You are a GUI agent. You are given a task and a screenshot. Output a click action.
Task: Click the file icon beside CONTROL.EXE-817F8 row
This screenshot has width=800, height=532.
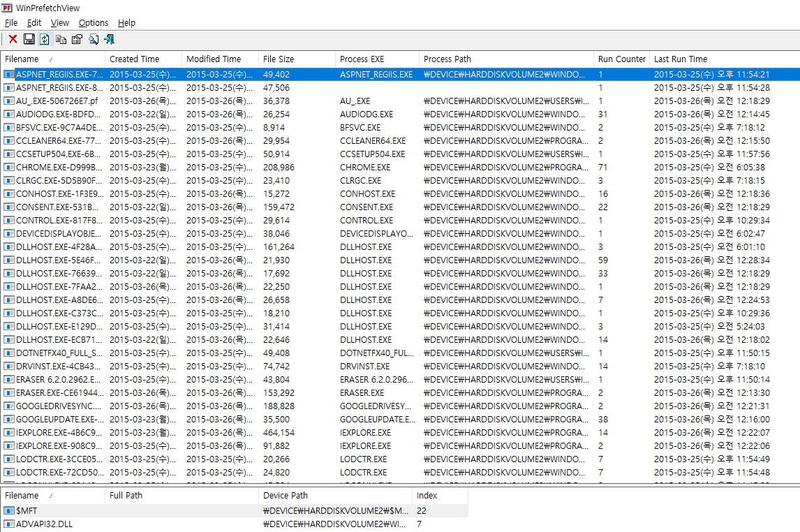[8, 221]
